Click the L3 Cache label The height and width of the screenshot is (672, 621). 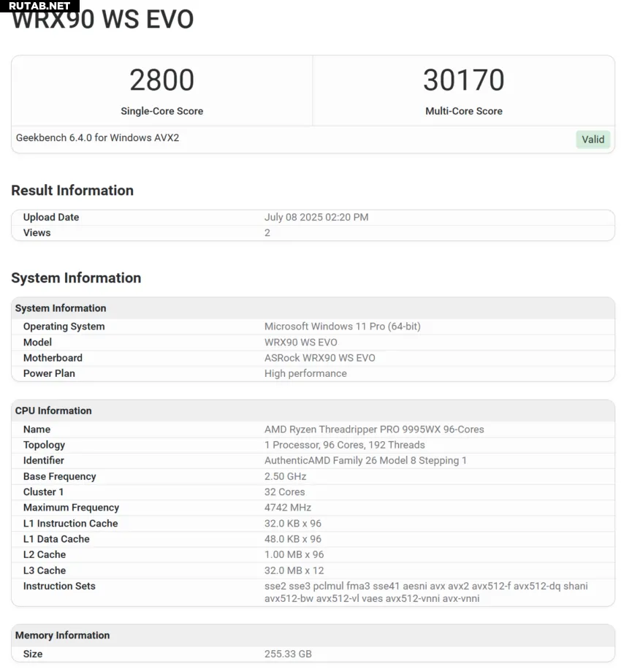coord(45,570)
